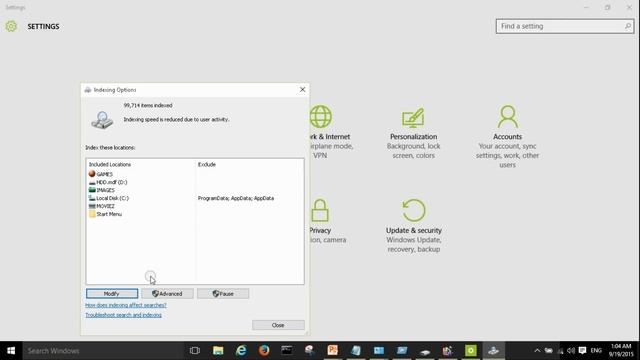Click the Local Disk (C:) drive icon
Screen dimensions: 640x360
[92, 198]
